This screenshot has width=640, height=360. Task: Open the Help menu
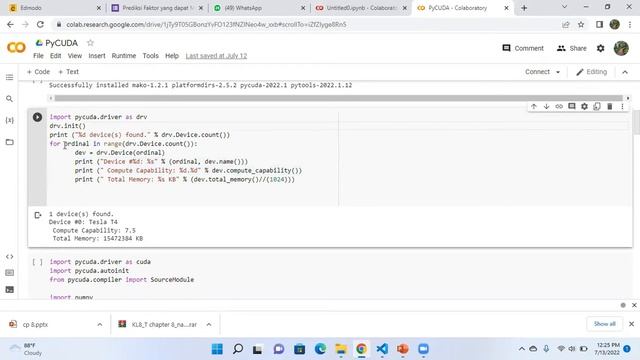click(172, 56)
